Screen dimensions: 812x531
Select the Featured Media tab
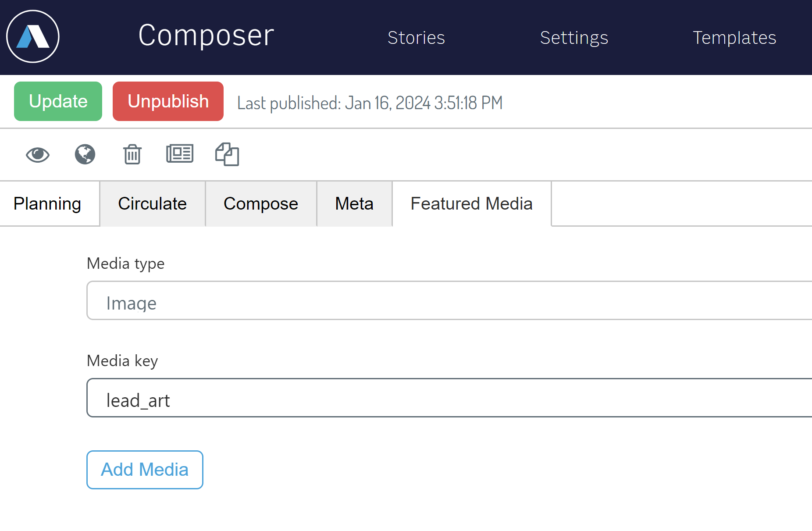point(472,204)
